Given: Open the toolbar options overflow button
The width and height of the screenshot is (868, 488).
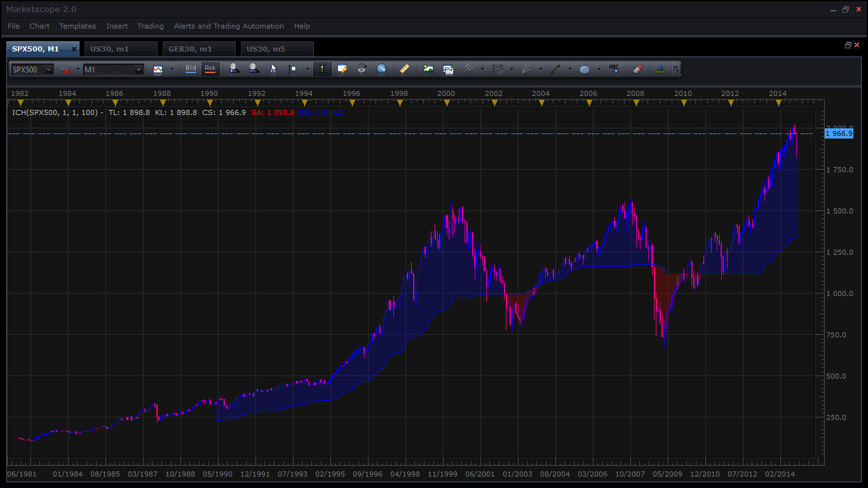Looking at the screenshot, I should pyautogui.click(x=676, y=69).
